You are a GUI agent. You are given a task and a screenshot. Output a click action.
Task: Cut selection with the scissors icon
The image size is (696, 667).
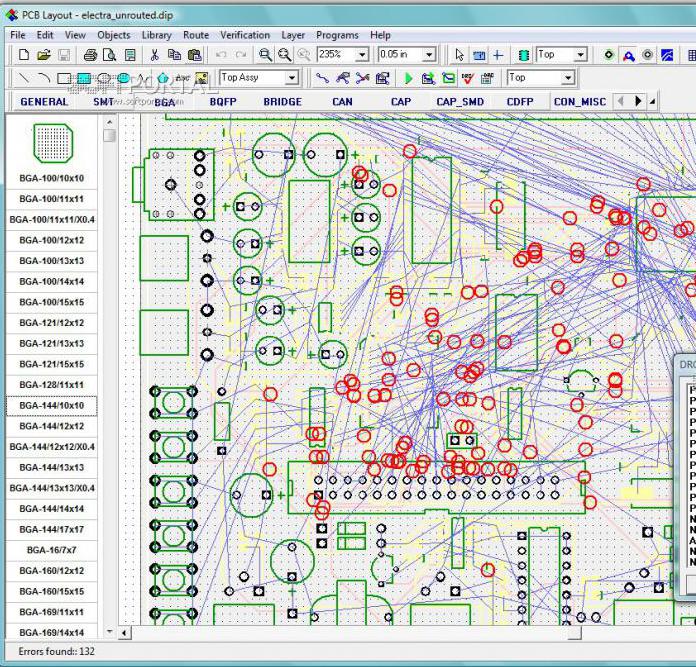pos(154,55)
